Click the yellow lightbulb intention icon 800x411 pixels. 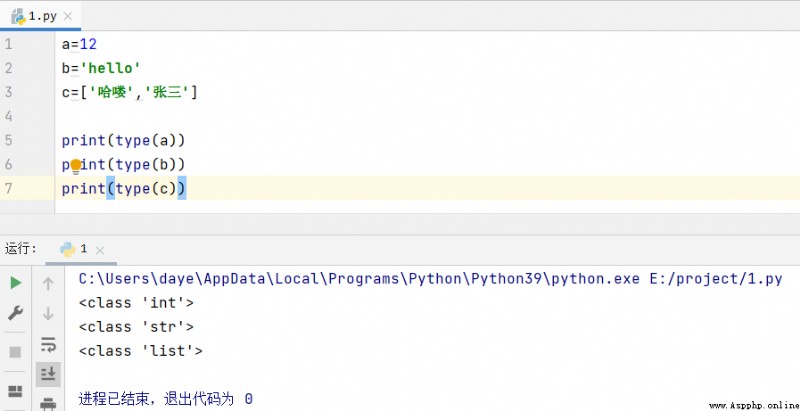pyautogui.click(x=76, y=166)
